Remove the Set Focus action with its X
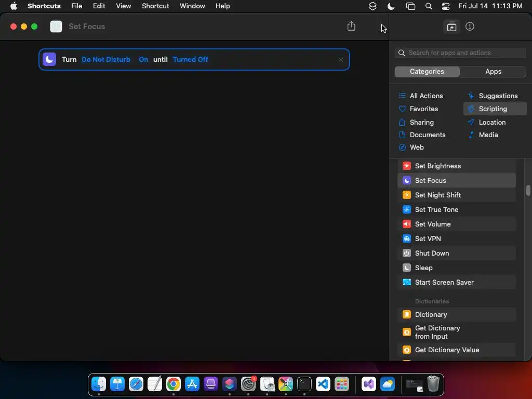The width and height of the screenshot is (532, 399). coord(341,60)
